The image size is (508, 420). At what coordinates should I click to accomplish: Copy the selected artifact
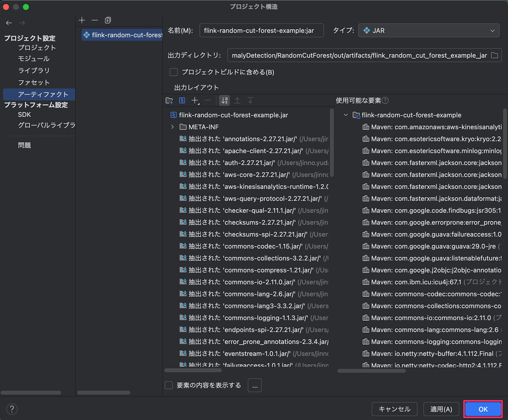108,20
